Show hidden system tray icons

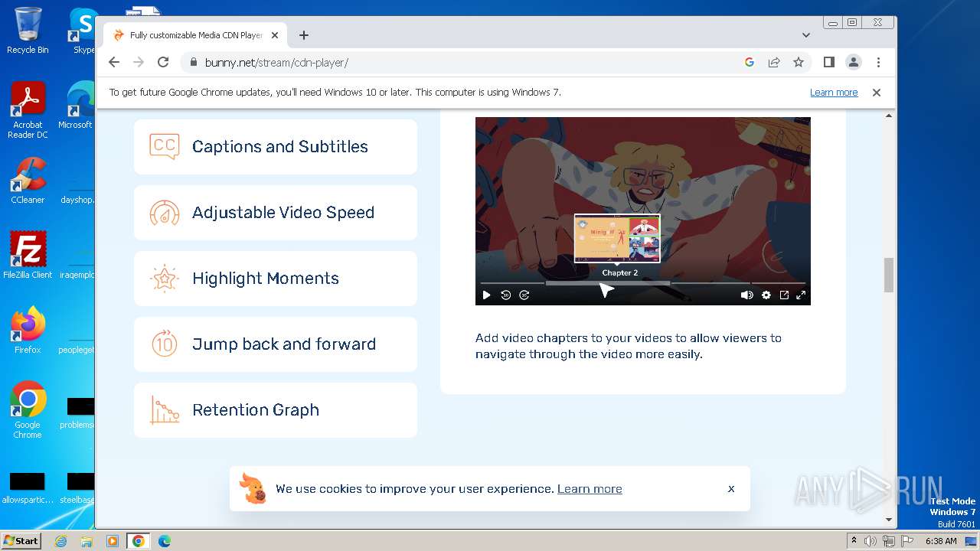854,541
